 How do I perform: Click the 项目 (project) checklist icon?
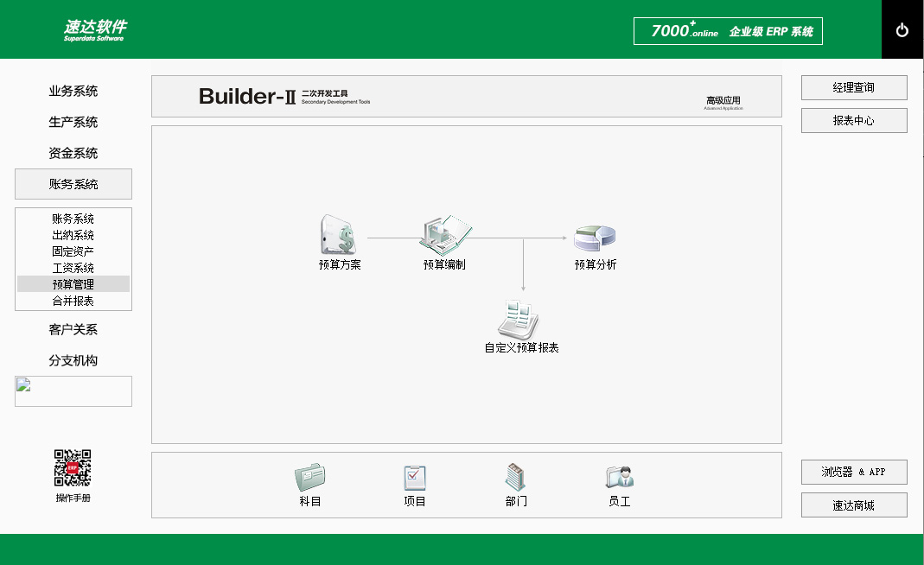click(x=414, y=476)
